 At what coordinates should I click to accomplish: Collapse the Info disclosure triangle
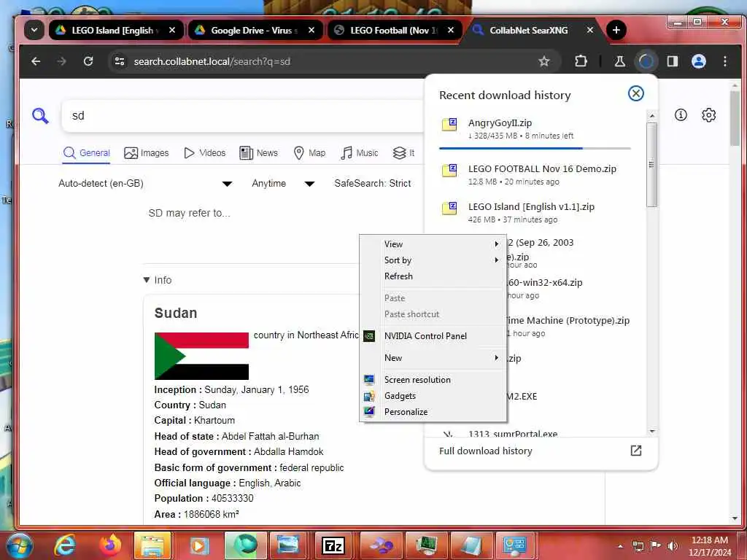click(x=147, y=280)
